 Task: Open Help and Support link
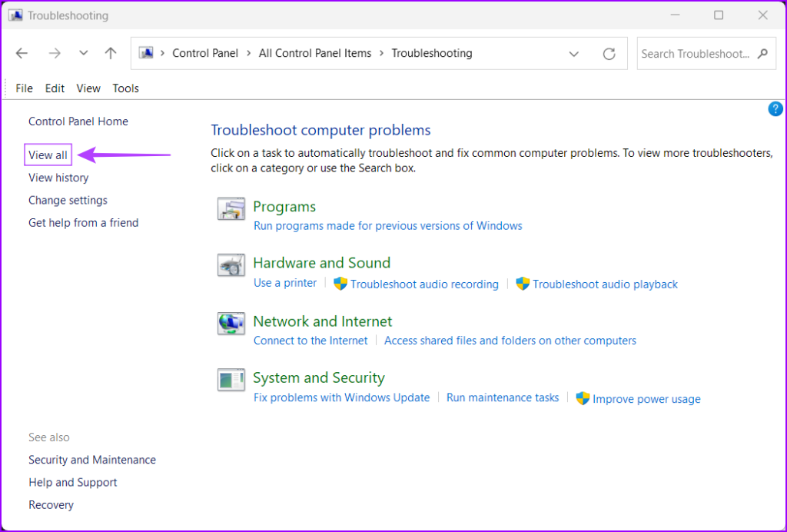[x=73, y=482]
